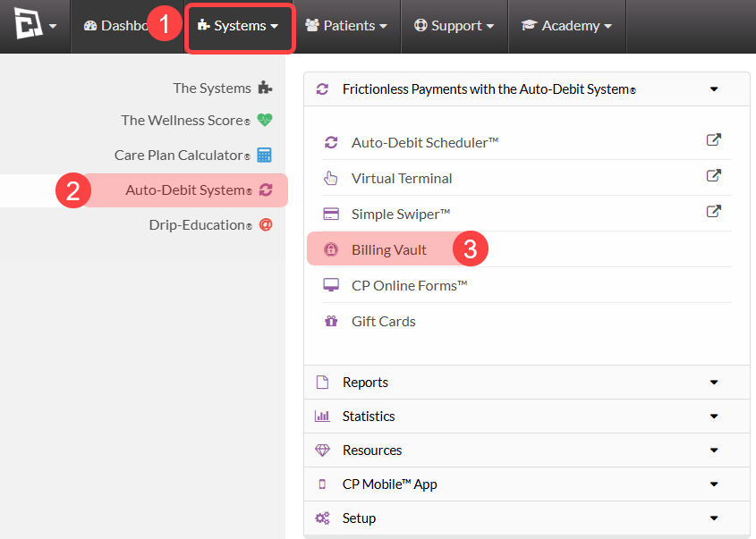Expand the Statistics section
The image size is (756, 539).
tap(526, 417)
